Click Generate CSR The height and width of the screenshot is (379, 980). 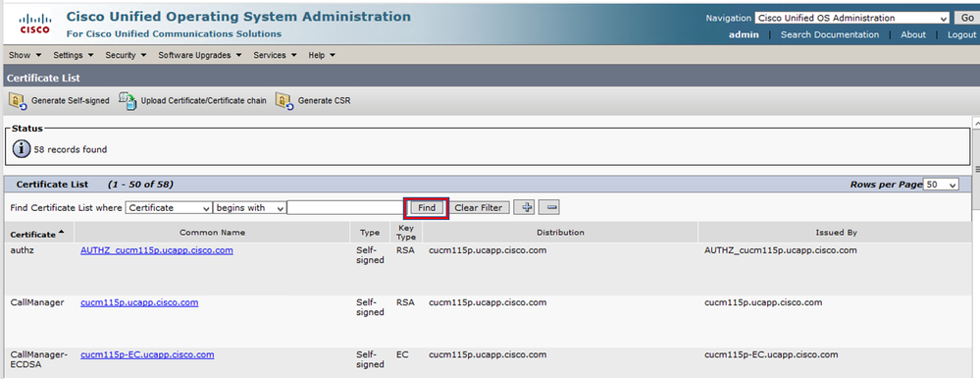click(324, 101)
